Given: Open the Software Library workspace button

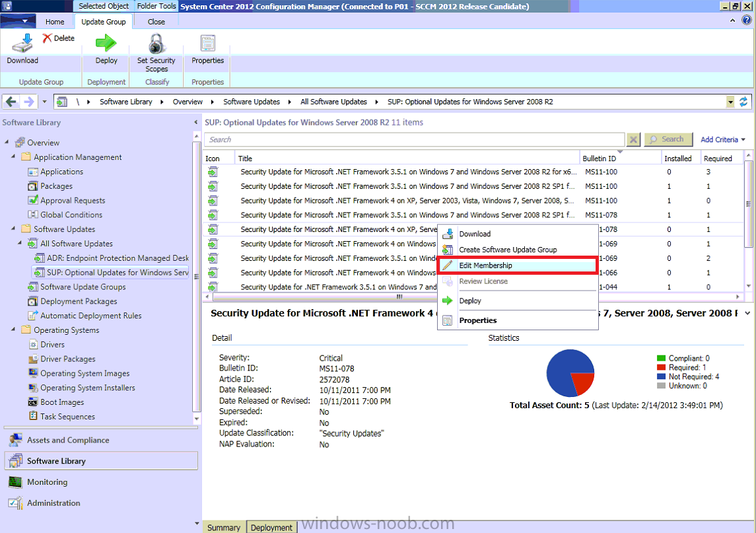Looking at the screenshot, I should [101, 460].
